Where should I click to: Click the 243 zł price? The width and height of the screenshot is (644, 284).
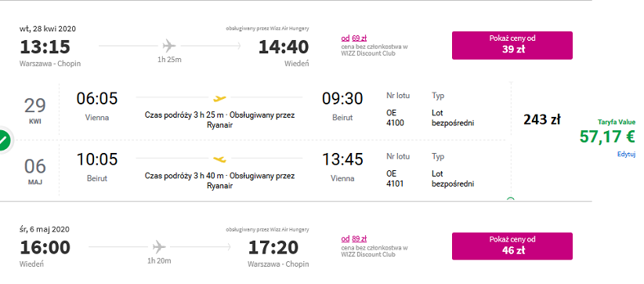541,119
